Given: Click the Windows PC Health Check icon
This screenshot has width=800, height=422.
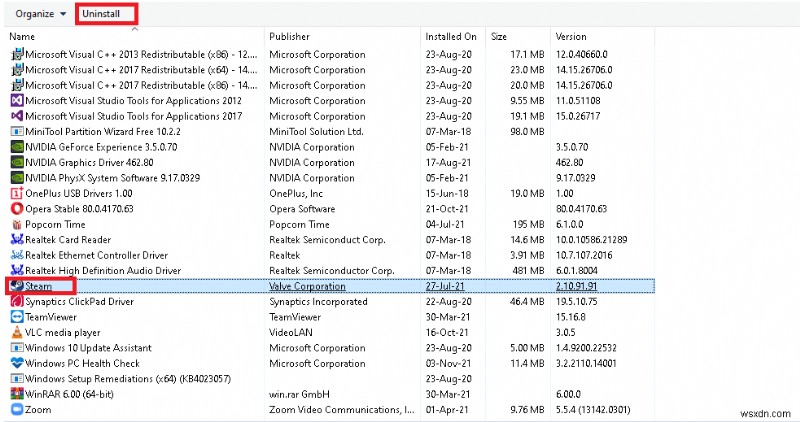Looking at the screenshot, I should coord(17,363).
